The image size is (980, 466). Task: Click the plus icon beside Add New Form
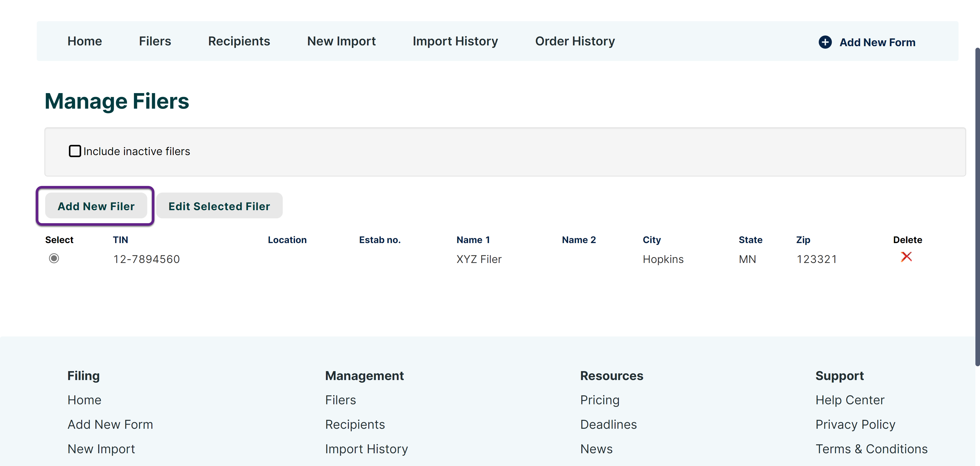(825, 42)
